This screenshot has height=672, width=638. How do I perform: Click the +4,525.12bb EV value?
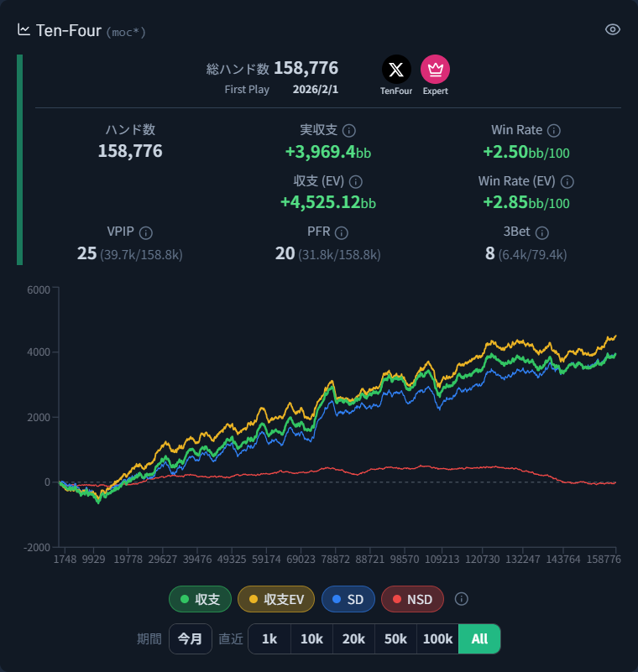point(328,202)
